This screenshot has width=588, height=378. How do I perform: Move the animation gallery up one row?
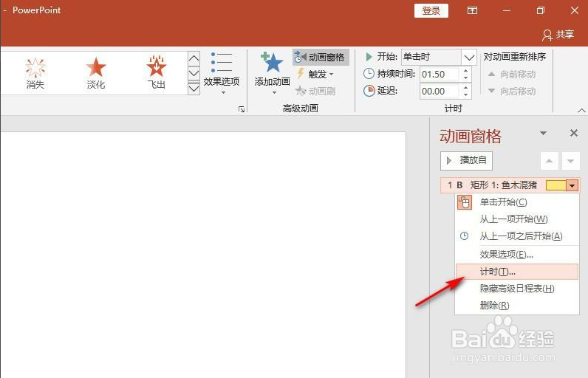(194, 58)
